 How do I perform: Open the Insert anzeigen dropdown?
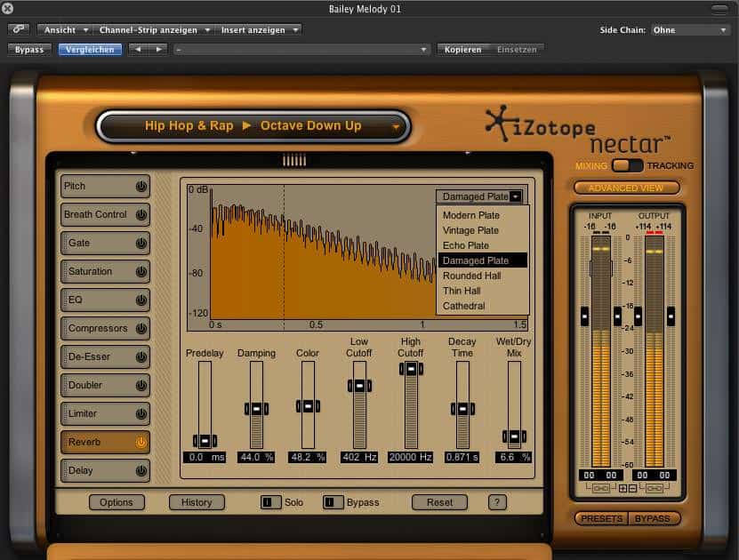(259, 30)
